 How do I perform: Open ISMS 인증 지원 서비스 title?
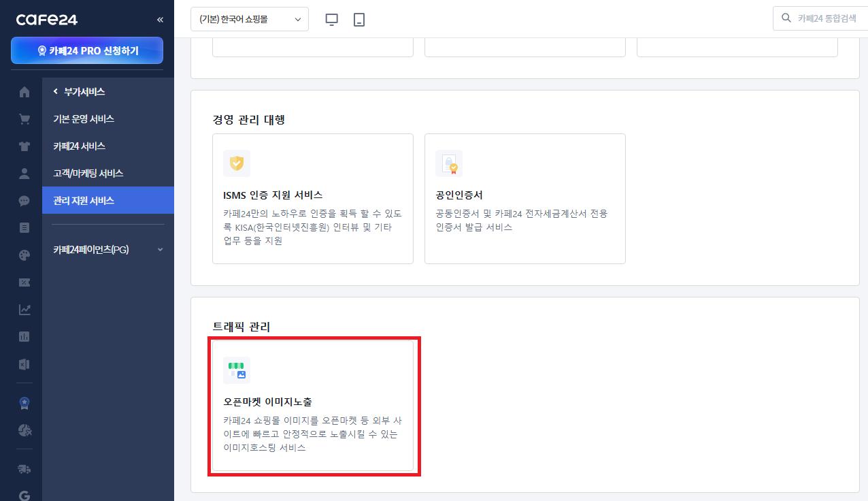273,195
